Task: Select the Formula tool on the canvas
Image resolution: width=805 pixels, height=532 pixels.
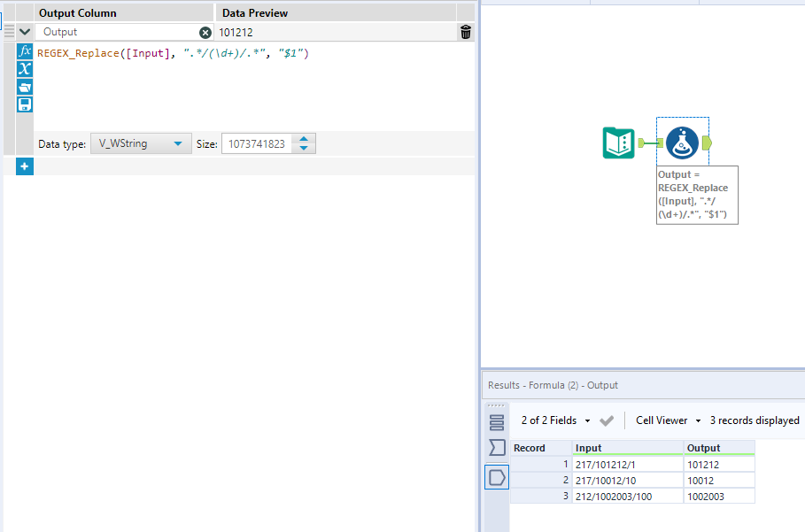Action: coord(682,142)
